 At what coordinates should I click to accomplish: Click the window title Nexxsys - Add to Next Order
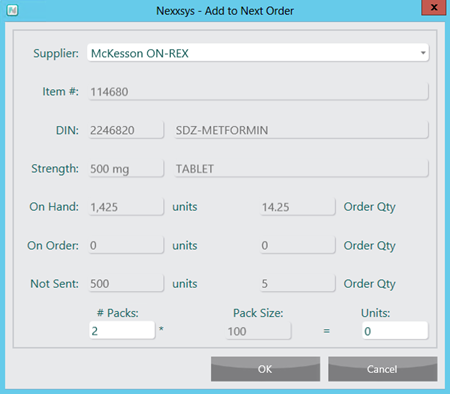[225, 11]
